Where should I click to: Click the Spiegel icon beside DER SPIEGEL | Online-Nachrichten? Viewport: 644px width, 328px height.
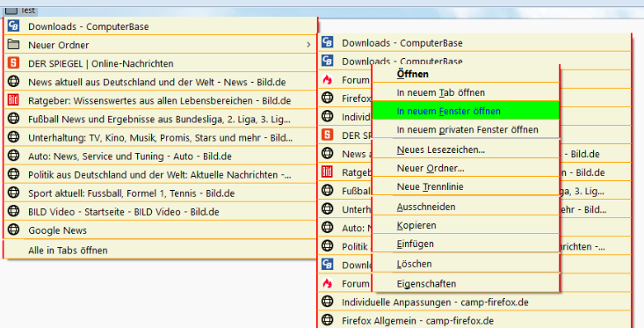click(13, 63)
